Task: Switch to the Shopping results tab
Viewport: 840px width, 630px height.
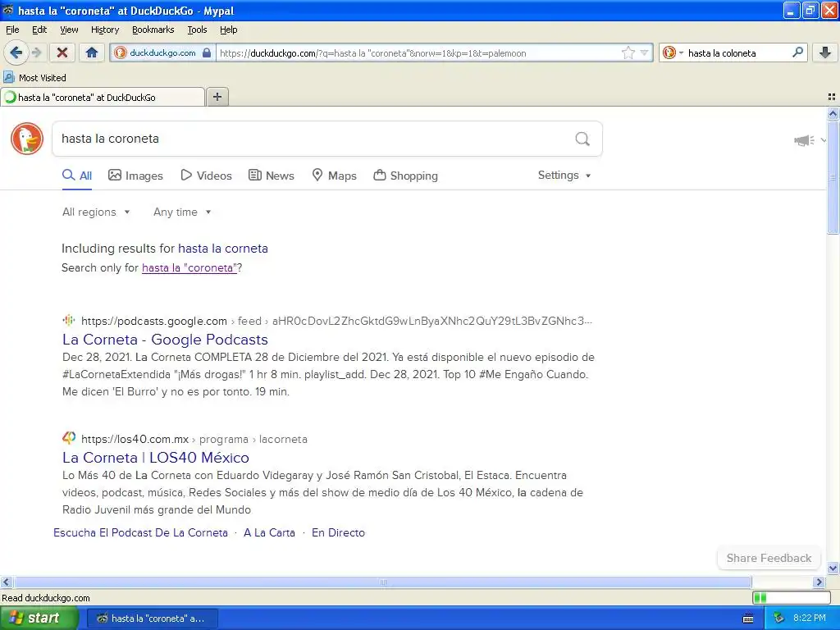Action: point(405,176)
